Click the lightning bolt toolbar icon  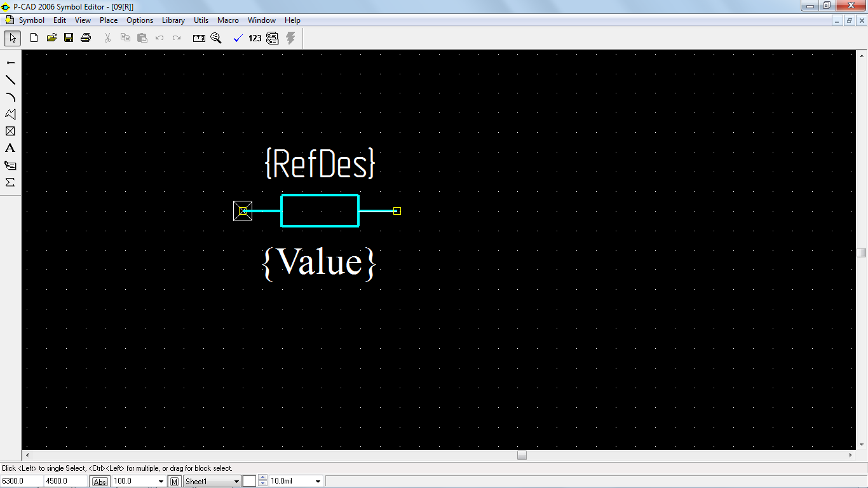point(290,38)
